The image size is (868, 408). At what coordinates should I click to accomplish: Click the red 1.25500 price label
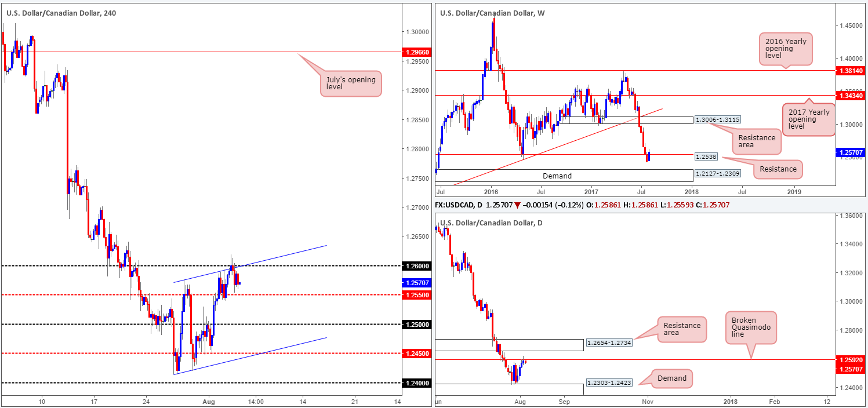[416, 295]
